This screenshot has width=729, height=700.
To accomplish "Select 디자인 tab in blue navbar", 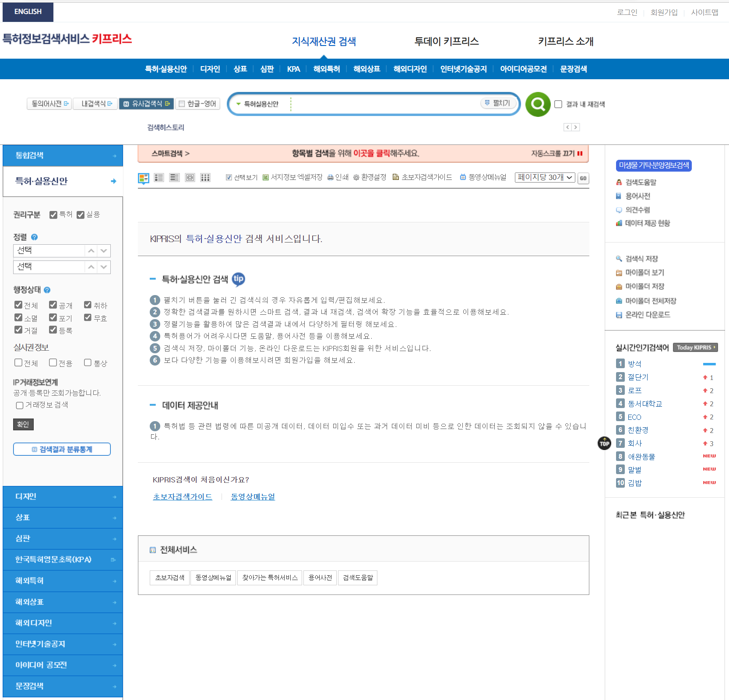I will click(x=210, y=69).
